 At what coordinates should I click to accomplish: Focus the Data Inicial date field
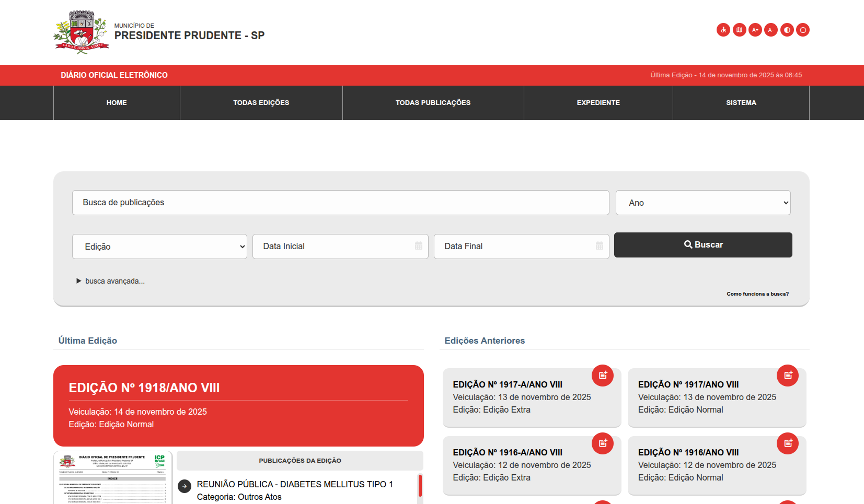(340, 247)
